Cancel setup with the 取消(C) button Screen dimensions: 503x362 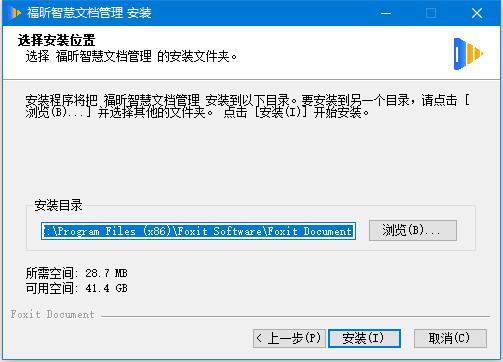click(450, 338)
